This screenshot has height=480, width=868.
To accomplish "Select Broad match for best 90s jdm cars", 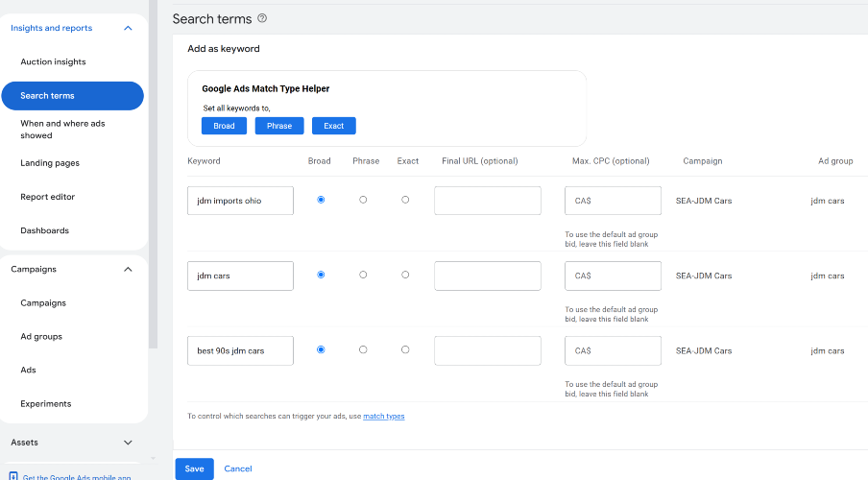I will [x=321, y=349].
